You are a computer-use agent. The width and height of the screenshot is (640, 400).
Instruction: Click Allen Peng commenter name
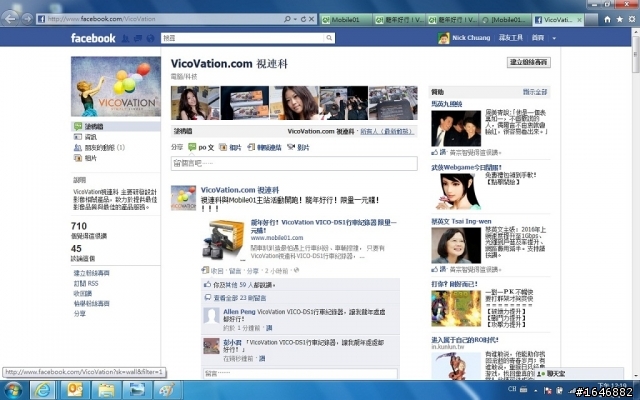coord(239,311)
